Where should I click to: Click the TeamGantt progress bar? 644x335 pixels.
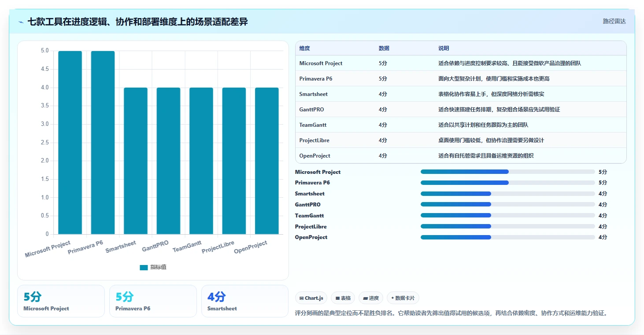pyautogui.click(x=508, y=215)
